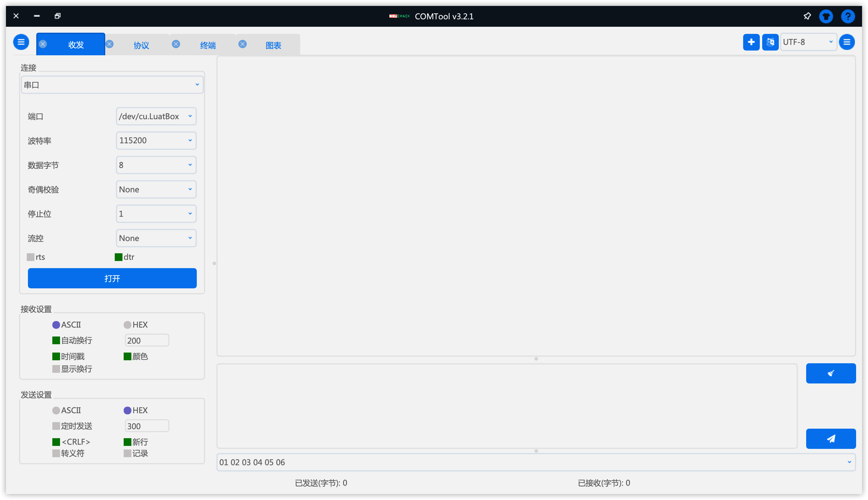Open the 数据字节 dropdown showing 8
868x500 pixels.
156,165
